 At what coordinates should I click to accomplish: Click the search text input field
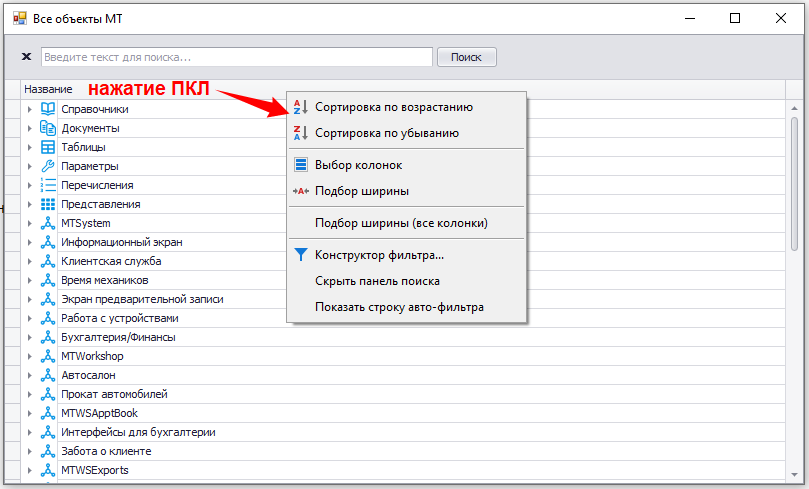pyautogui.click(x=236, y=57)
